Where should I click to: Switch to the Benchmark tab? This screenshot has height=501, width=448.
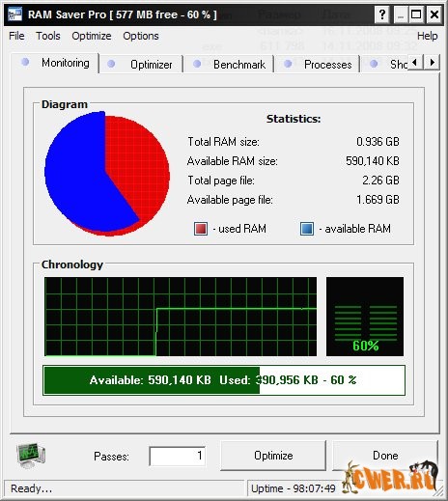(229, 65)
